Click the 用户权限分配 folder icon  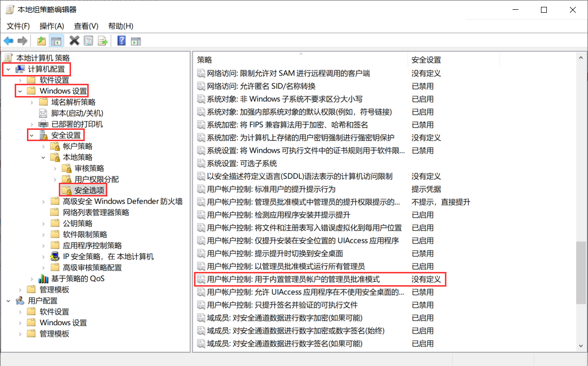pyautogui.click(x=67, y=179)
